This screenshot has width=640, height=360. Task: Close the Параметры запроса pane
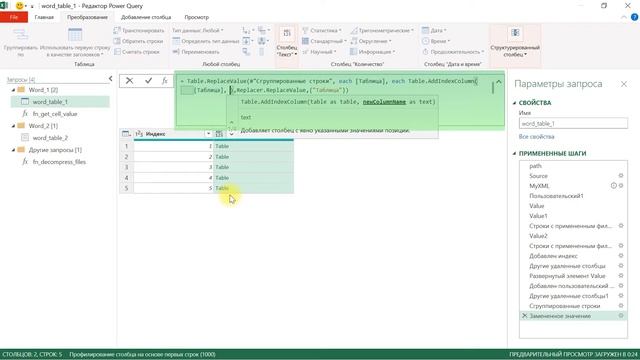(624, 84)
